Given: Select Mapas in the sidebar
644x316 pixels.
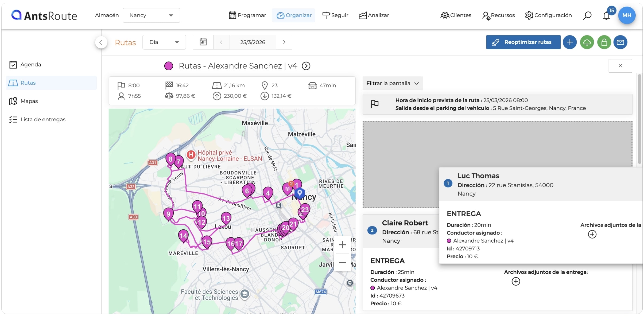Looking at the screenshot, I should (x=51, y=101).
